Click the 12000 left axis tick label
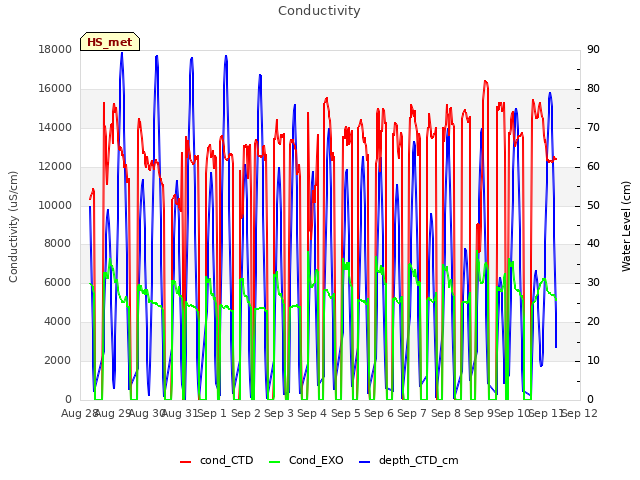This screenshot has width=640, height=480. (x=55, y=167)
